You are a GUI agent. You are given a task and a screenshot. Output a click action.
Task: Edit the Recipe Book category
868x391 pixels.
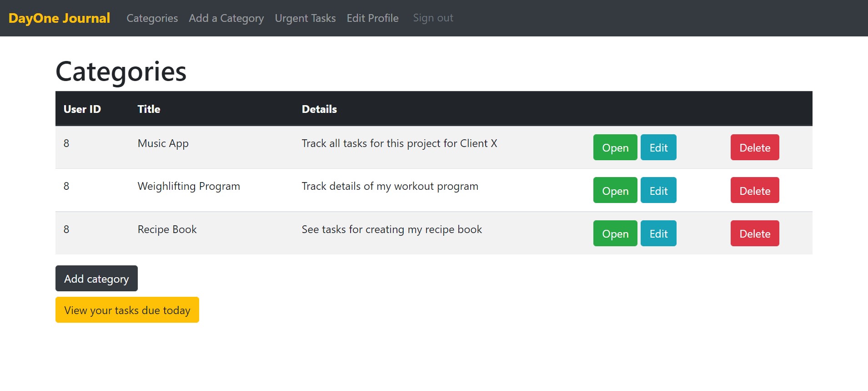click(x=658, y=234)
